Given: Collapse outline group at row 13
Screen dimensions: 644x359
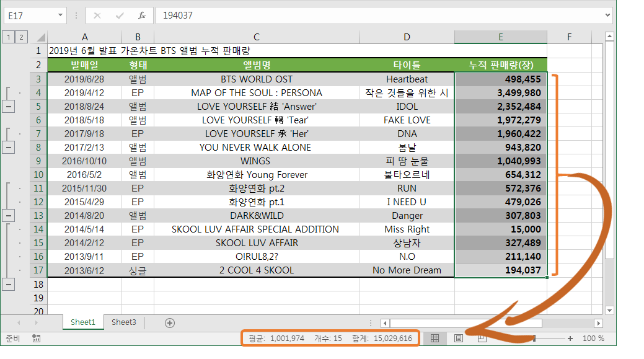Looking at the screenshot, I should pyautogui.click(x=9, y=216).
